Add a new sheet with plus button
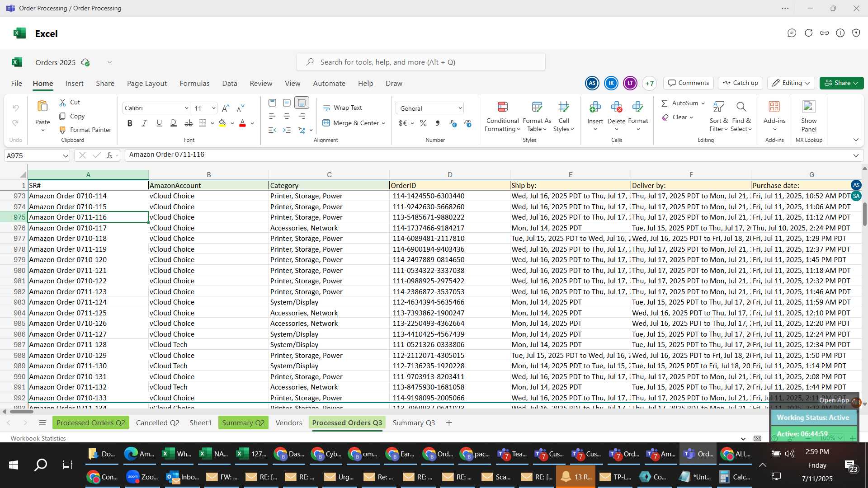This screenshot has height=488, width=868. click(x=449, y=423)
